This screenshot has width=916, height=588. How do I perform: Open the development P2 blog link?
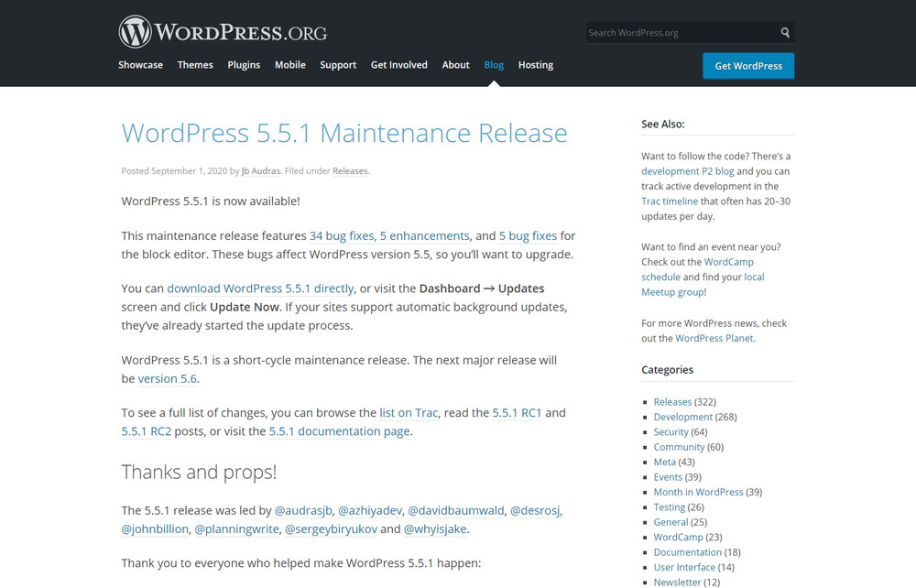click(x=688, y=171)
